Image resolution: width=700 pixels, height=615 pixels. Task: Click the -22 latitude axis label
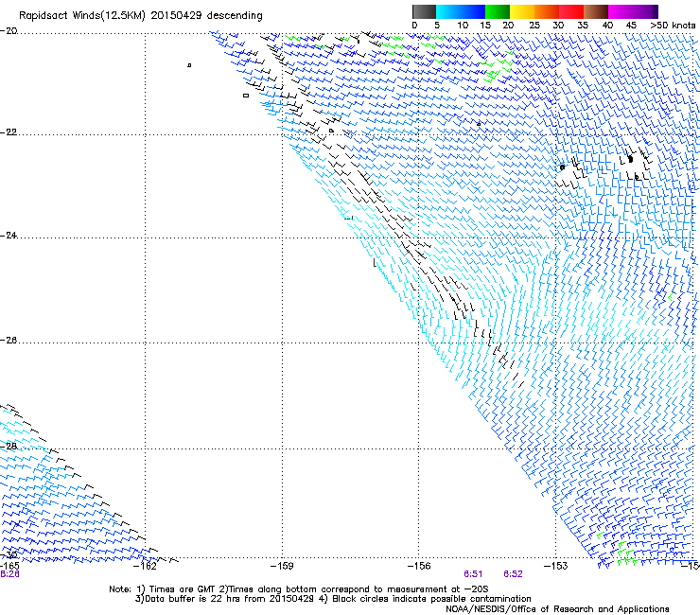click(9, 132)
